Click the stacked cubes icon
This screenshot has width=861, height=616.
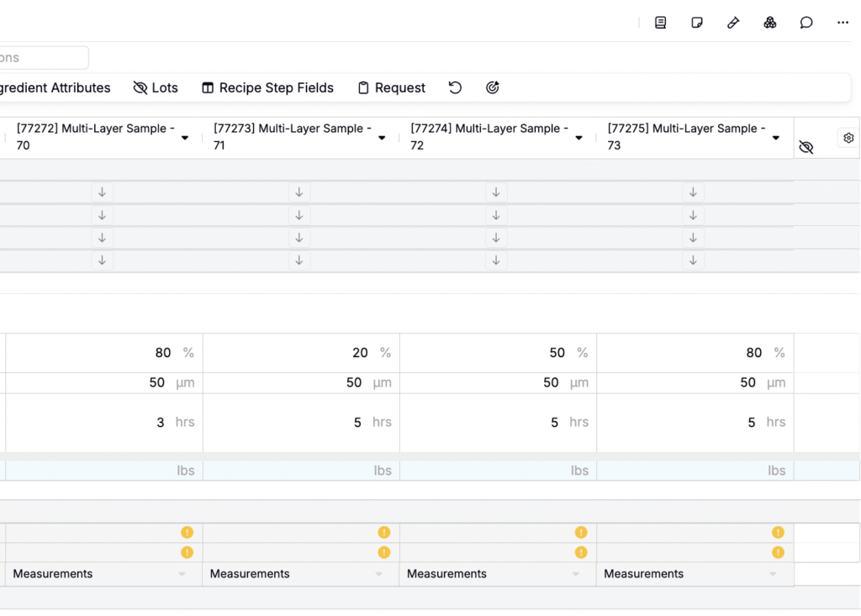(769, 23)
